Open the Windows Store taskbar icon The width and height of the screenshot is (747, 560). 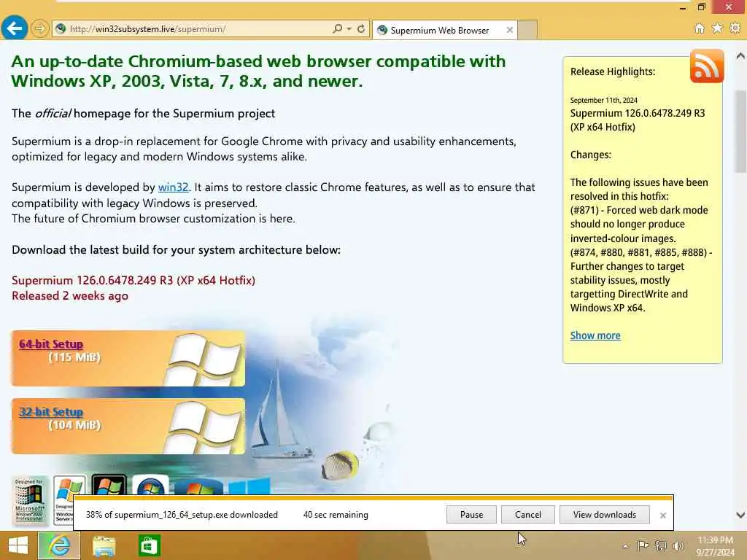point(149,545)
